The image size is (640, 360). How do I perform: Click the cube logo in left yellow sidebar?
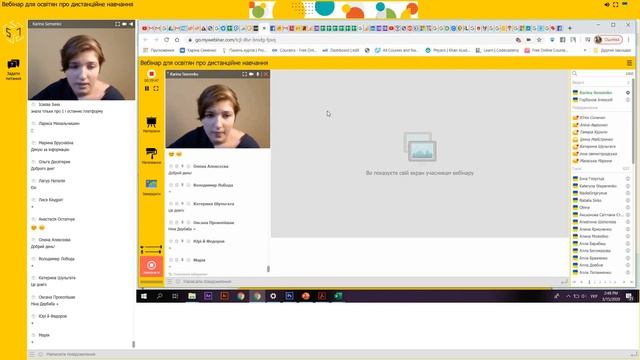click(x=13, y=32)
